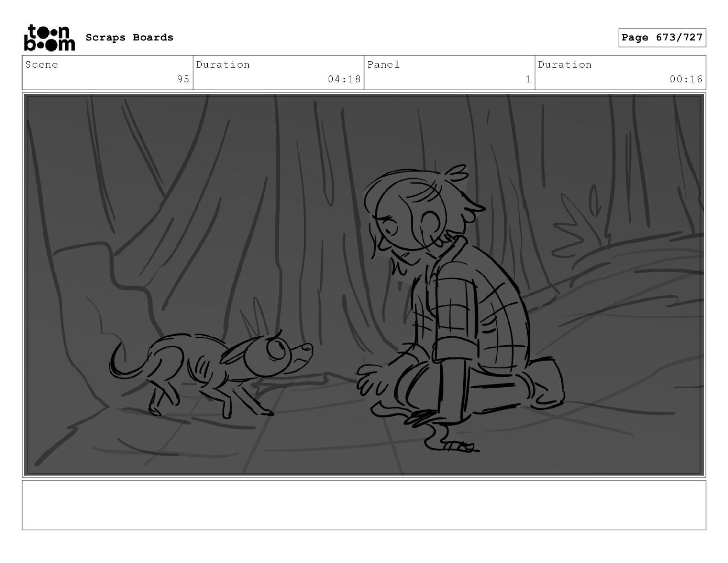
Task: Click the Toon Boom logo
Action: click(49, 38)
